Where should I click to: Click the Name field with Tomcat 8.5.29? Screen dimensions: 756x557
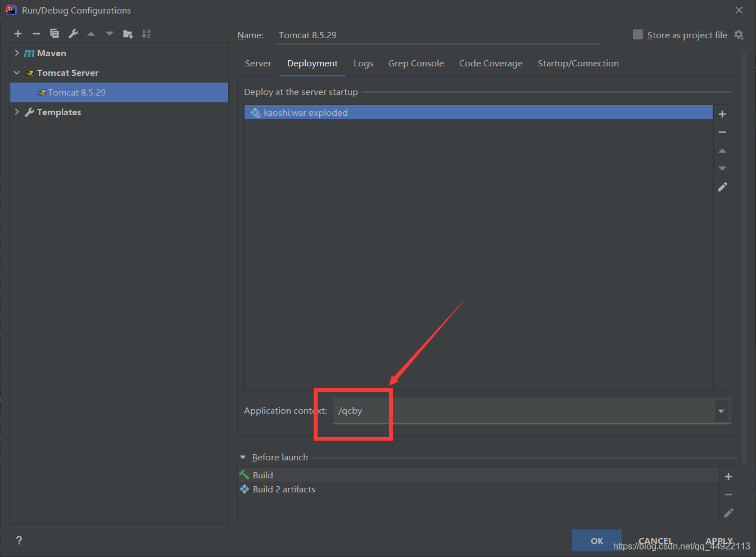tap(438, 35)
